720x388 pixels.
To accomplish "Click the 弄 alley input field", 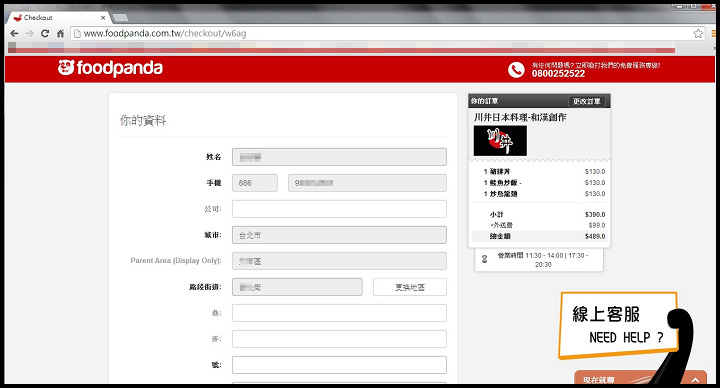I will coord(339,339).
